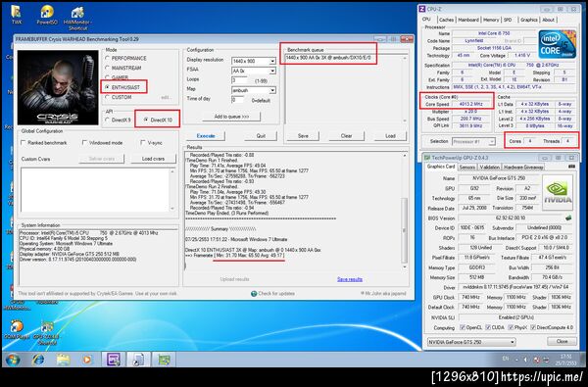588x387 pixels.
Task: Click the Execute benchmark button
Action: 206,136
